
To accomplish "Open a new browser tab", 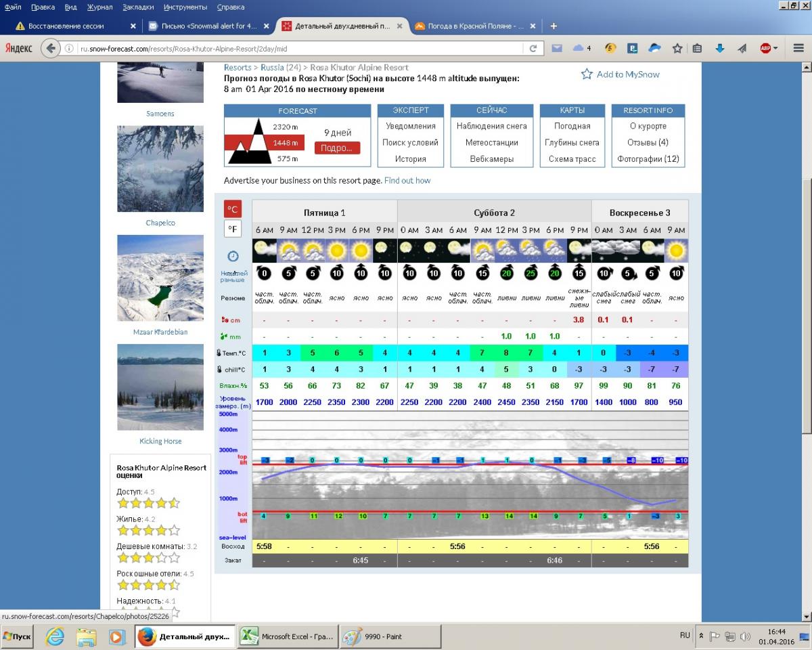I will point(554,26).
